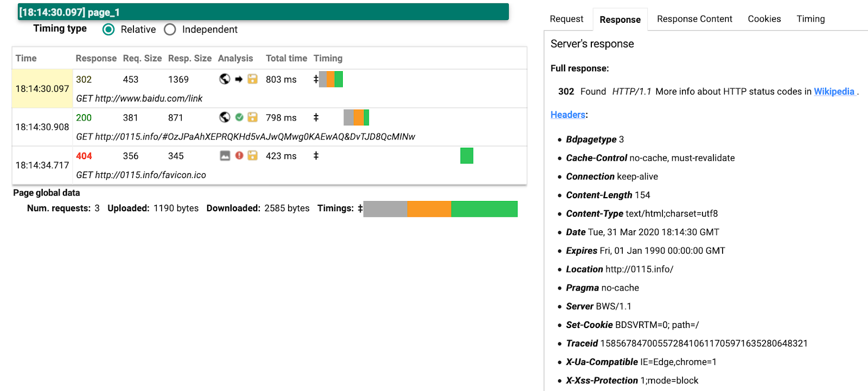The image size is (868, 391).
Task: Click the 18:14:30.908 time cell
Action: [42, 127]
